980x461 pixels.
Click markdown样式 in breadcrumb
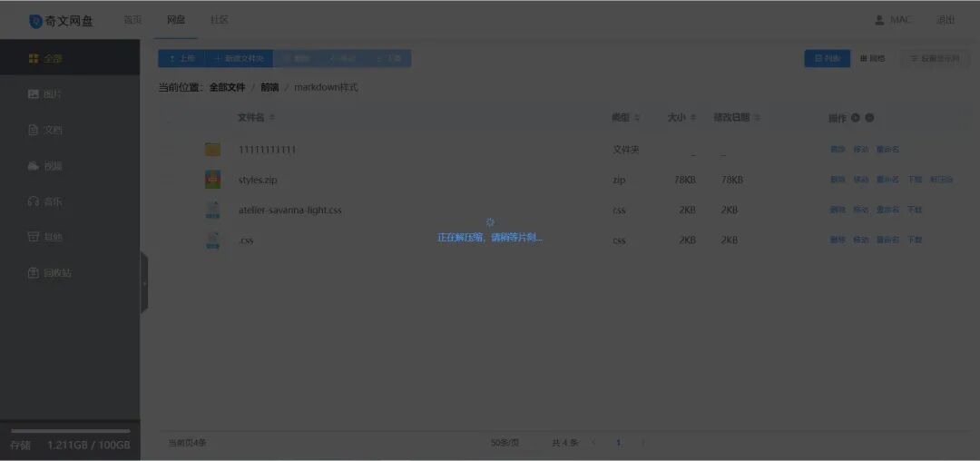(327, 87)
